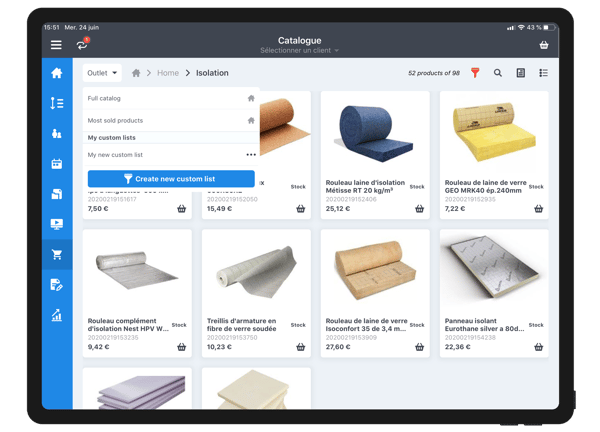
Task: Select the shopping cart sidebar icon
Action: coord(57,254)
